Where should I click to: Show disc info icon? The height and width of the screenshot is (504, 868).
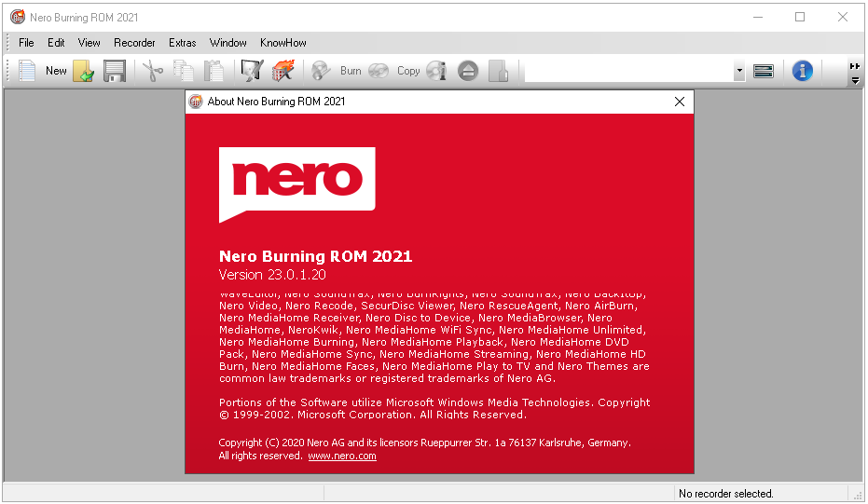pyautogui.click(x=436, y=71)
